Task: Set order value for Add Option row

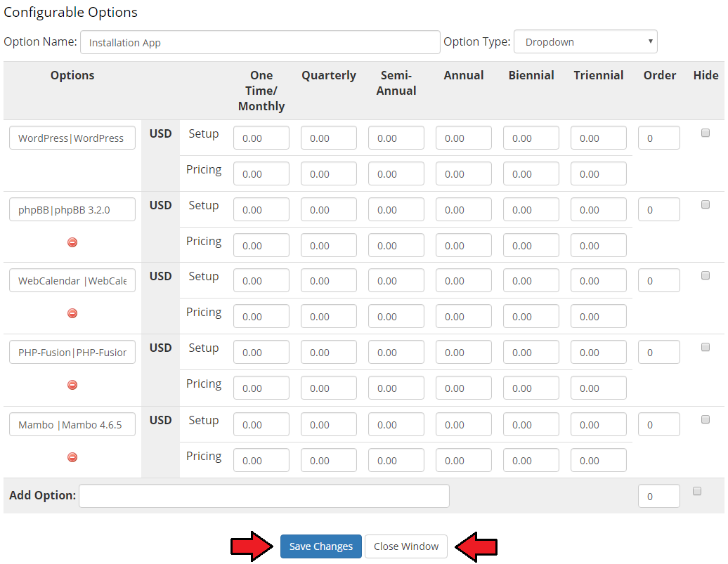Action: pos(659,496)
